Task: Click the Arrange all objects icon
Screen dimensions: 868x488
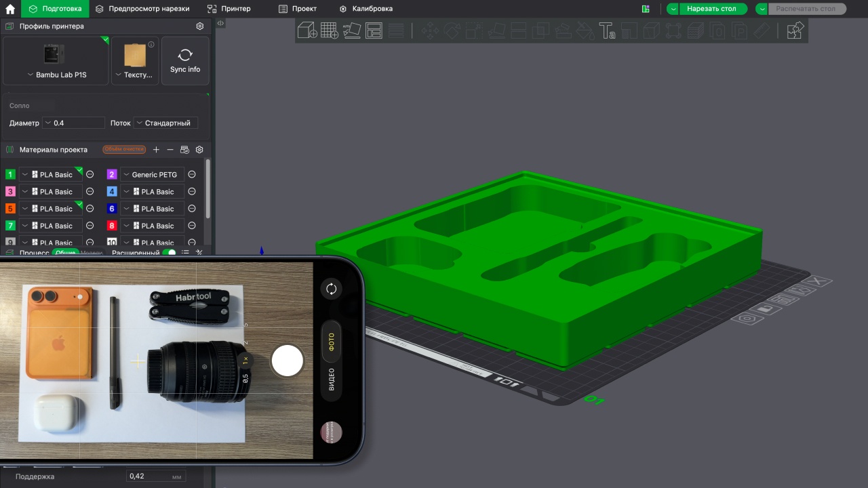Action: click(374, 30)
